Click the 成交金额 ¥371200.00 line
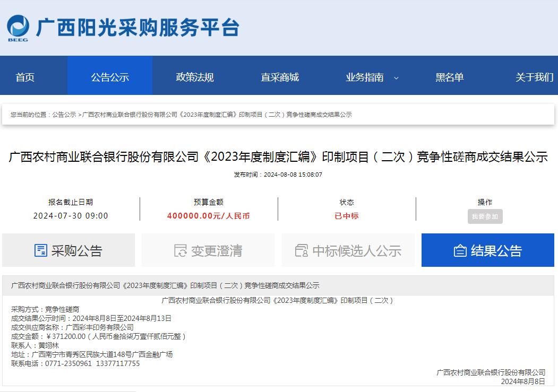558x392 pixels. (99, 336)
